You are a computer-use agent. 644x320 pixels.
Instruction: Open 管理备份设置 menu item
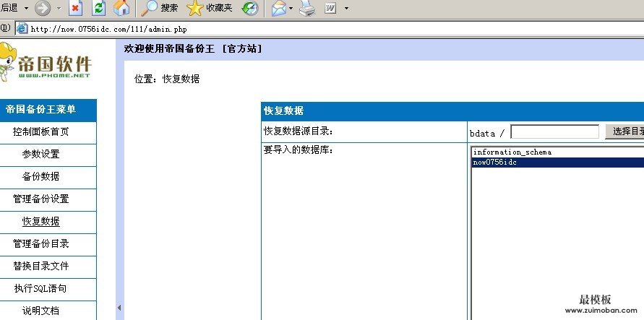40,199
